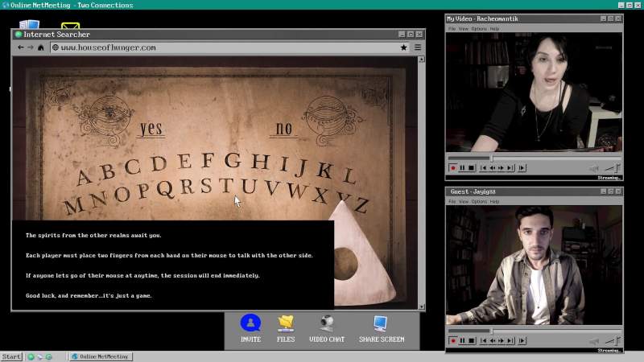Bookmark the page with the star icon

click(x=404, y=47)
